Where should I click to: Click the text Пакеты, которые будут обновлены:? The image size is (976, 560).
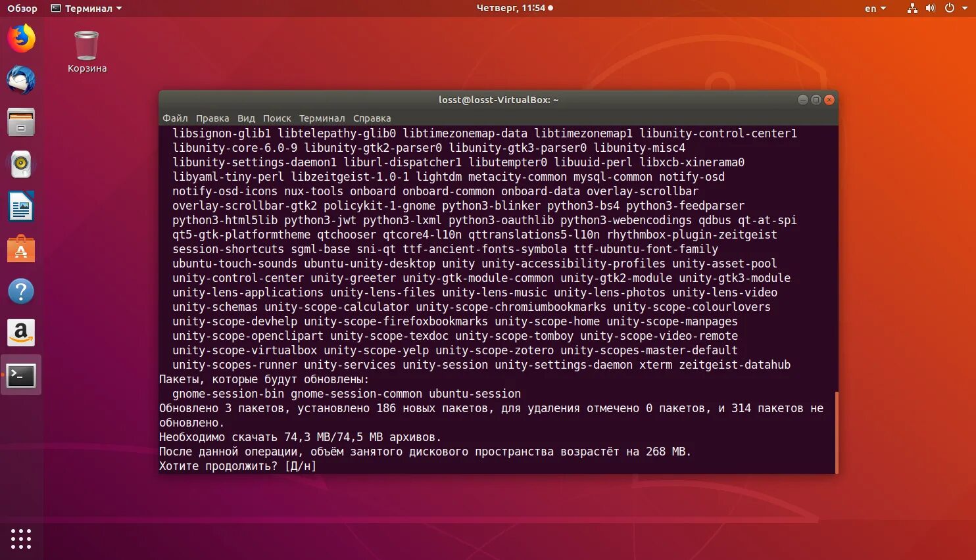pos(264,379)
